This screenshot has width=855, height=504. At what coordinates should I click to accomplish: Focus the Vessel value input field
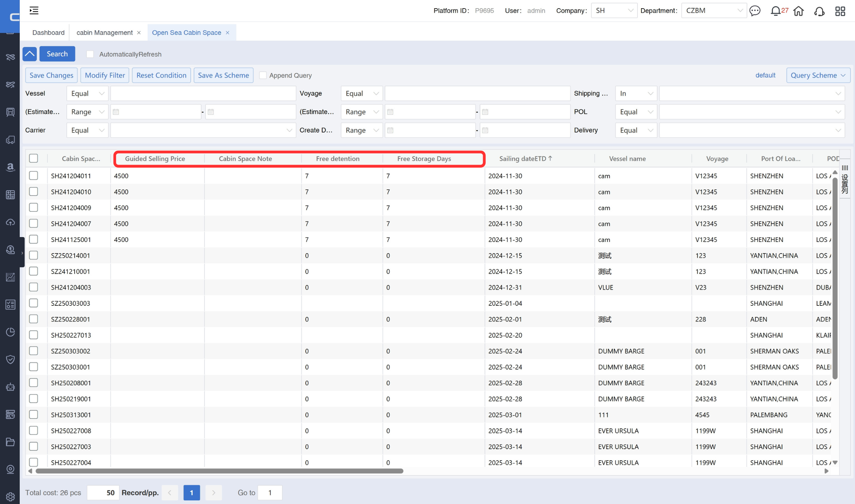click(203, 93)
